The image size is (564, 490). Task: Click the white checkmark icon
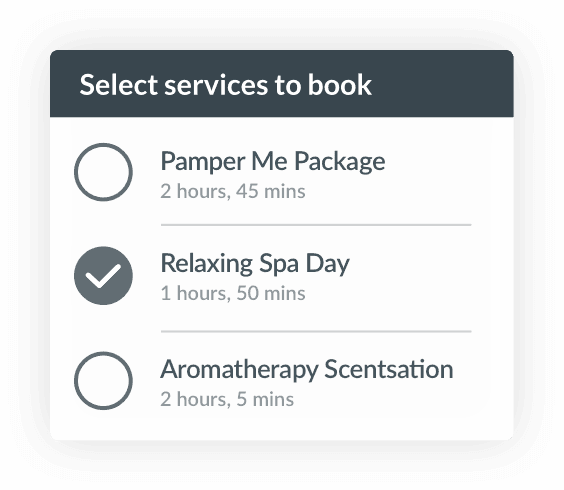pyautogui.click(x=103, y=276)
